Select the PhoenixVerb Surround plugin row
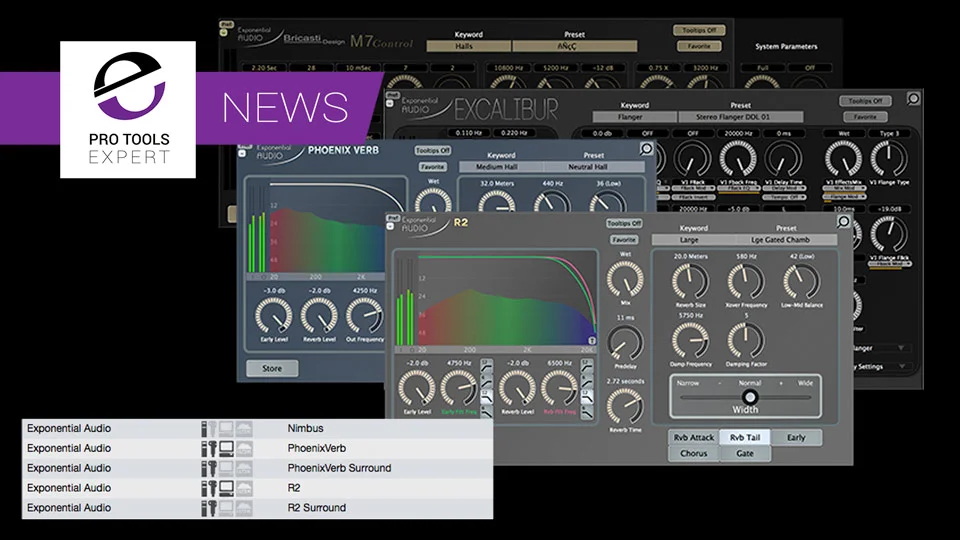The image size is (960, 540). coord(257,468)
